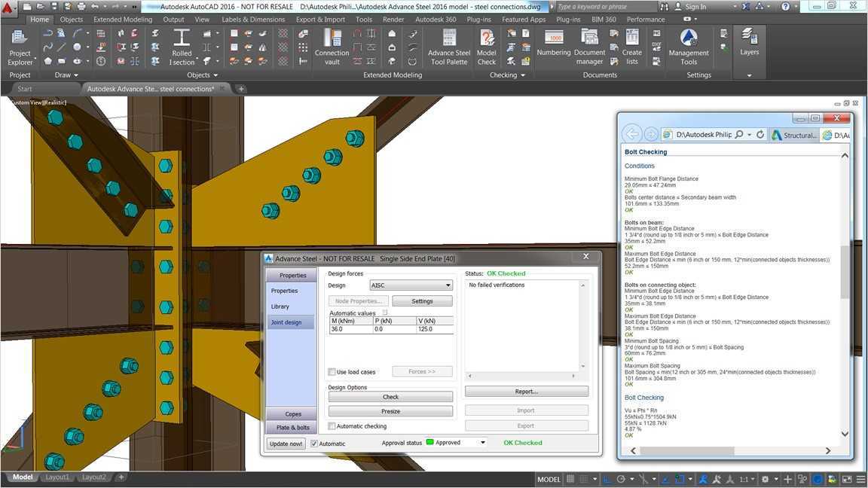Click the browser forward arrow button

(651, 135)
